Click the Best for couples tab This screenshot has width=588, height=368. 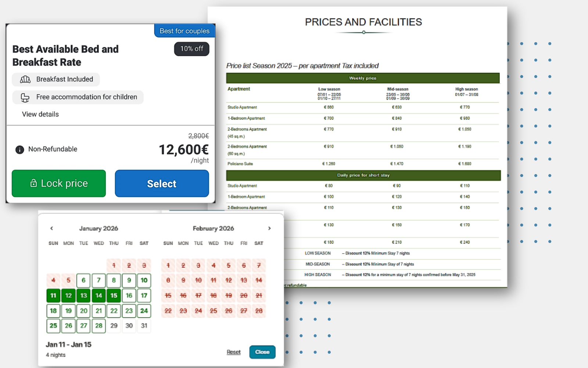(184, 31)
